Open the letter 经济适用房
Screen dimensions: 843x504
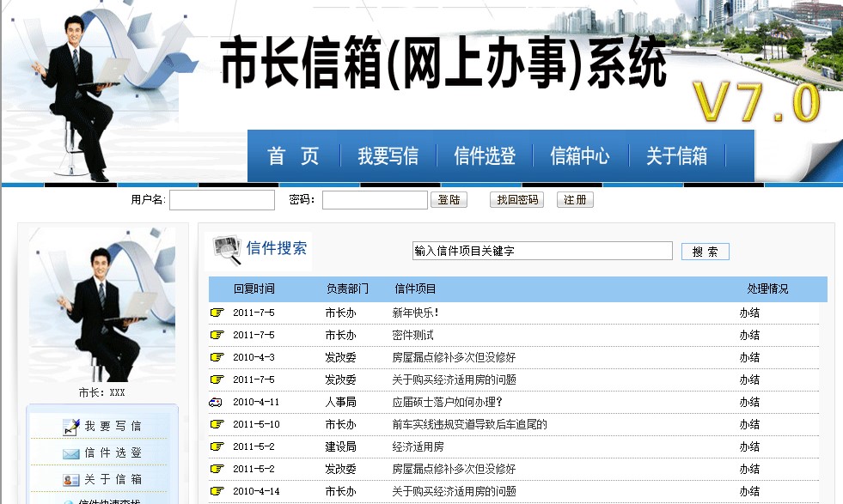point(418,446)
